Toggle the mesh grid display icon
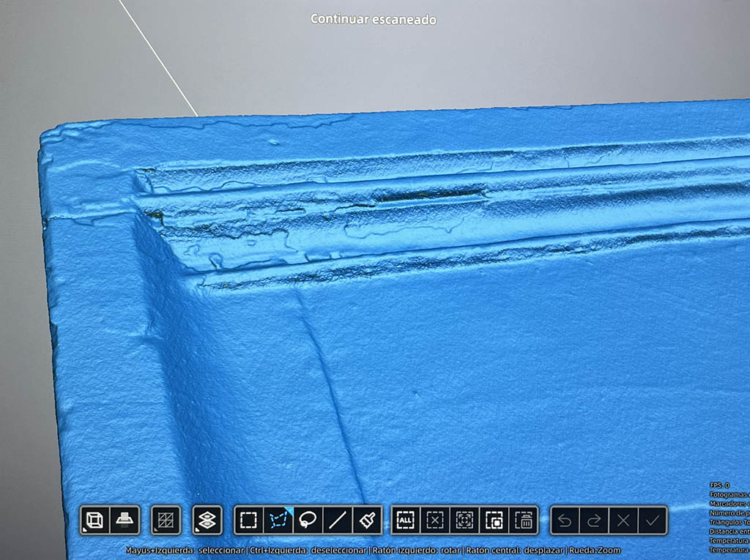 (x=166, y=520)
